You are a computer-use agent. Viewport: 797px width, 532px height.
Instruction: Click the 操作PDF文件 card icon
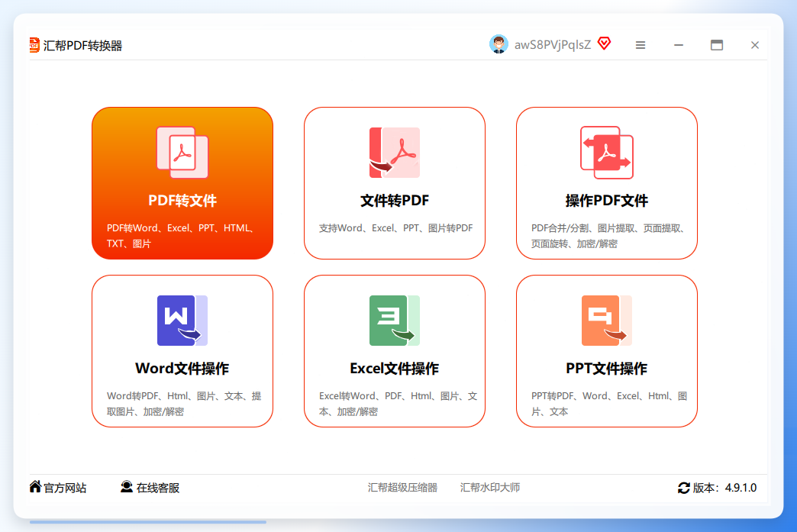(607, 153)
